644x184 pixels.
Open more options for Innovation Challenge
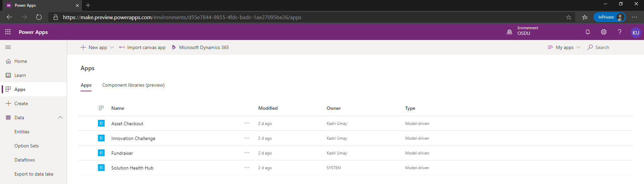(247, 138)
